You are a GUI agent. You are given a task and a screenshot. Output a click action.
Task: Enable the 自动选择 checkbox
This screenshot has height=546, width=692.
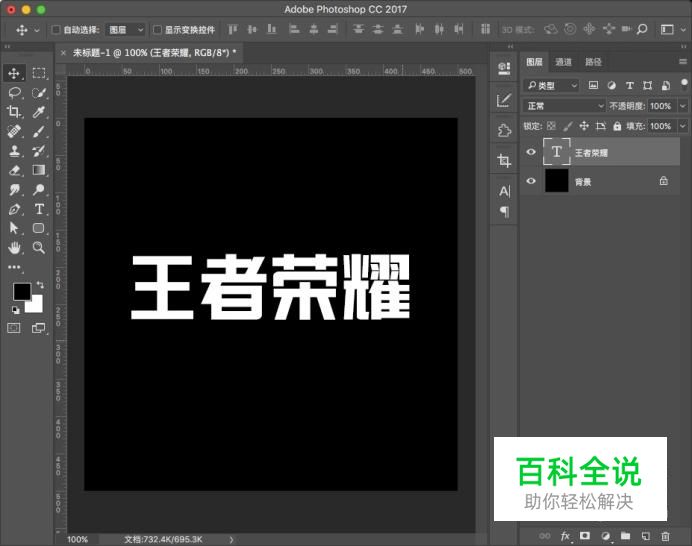pos(56,30)
